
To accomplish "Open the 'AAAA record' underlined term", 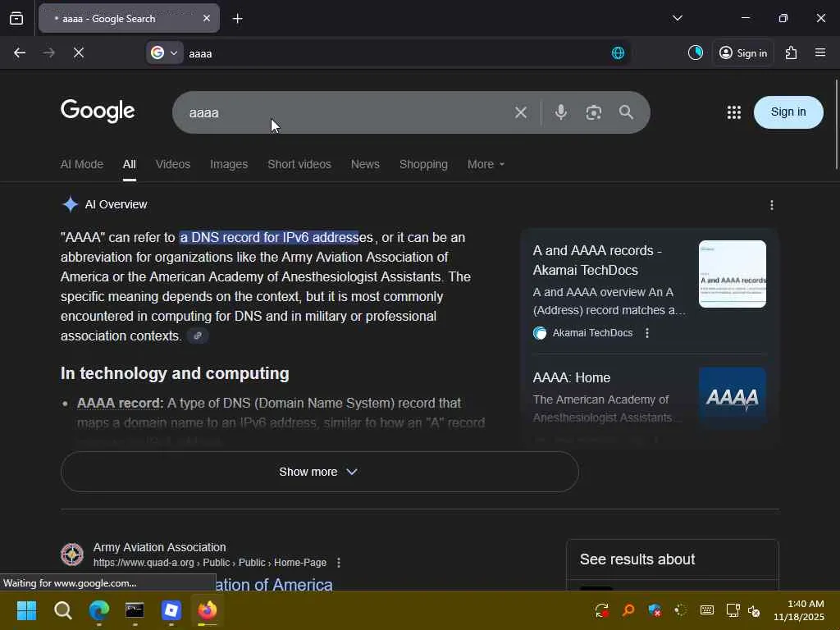I will click(118, 403).
